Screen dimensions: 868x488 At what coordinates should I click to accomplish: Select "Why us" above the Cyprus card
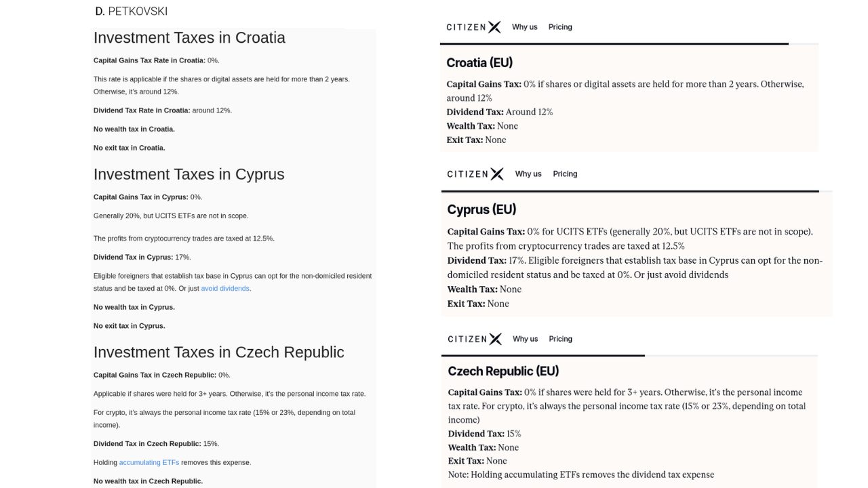528,174
